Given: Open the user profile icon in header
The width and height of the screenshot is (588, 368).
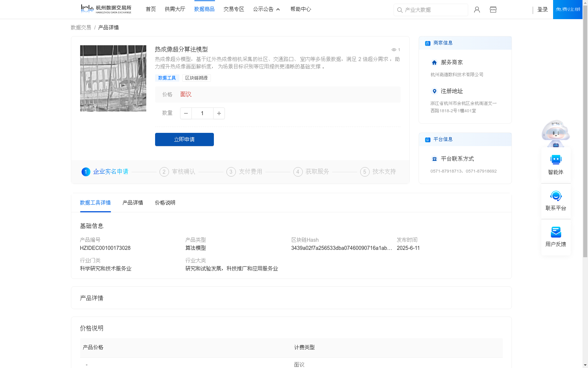Looking at the screenshot, I should coord(477,10).
